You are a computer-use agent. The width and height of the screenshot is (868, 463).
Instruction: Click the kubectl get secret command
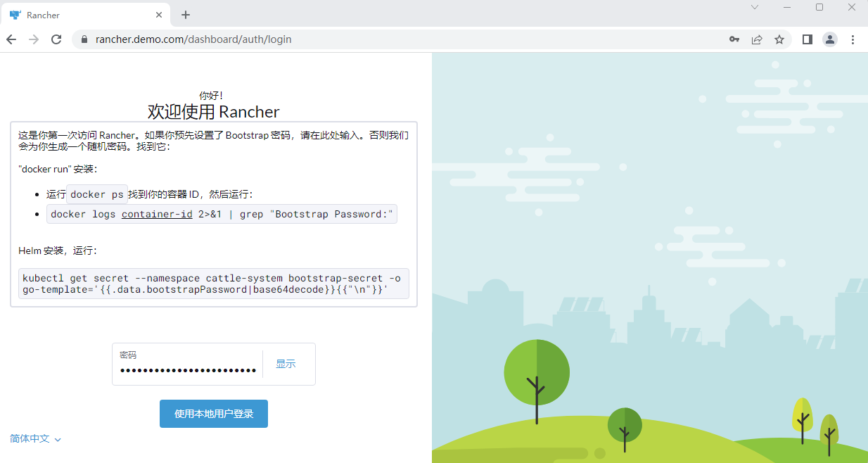point(214,284)
